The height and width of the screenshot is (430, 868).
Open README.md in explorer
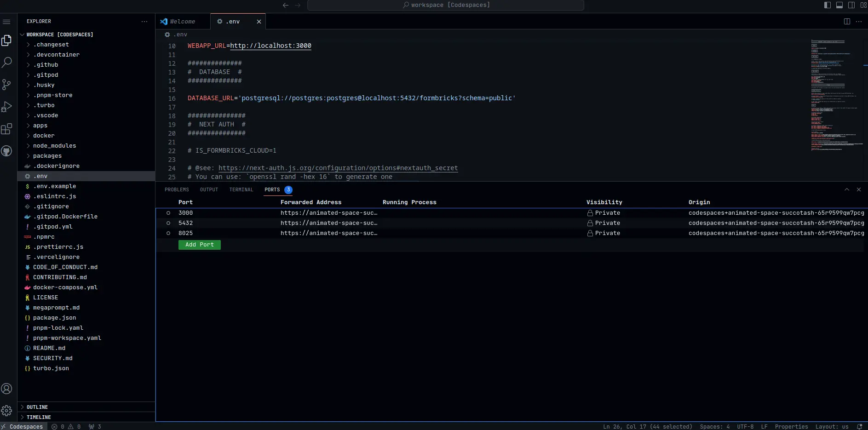pyautogui.click(x=49, y=348)
